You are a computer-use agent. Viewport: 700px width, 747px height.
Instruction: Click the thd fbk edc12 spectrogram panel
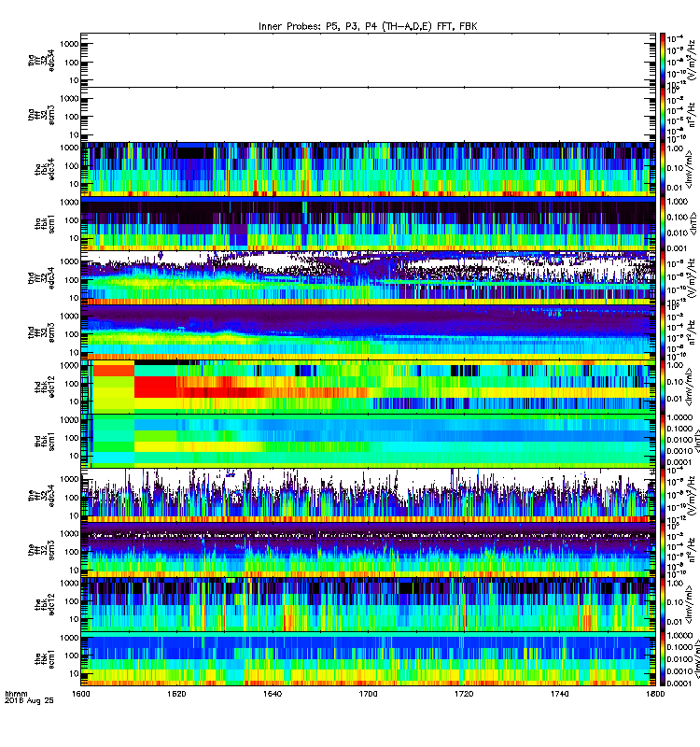pyautogui.click(x=368, y=387)
